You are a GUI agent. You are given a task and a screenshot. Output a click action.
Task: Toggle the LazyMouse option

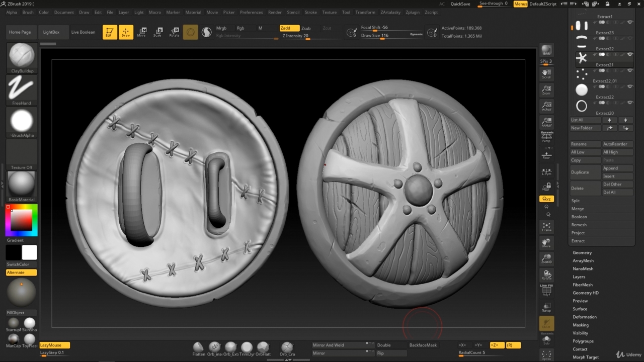54,345
